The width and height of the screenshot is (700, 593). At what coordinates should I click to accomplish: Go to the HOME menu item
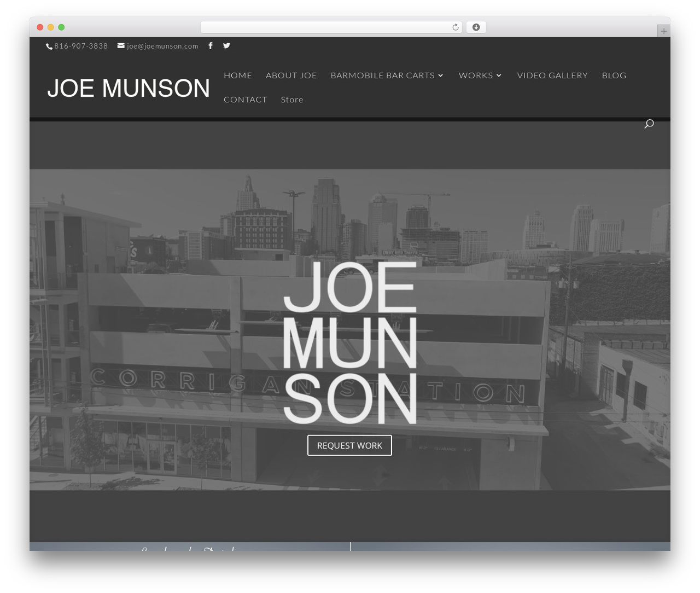click(238, 75)
